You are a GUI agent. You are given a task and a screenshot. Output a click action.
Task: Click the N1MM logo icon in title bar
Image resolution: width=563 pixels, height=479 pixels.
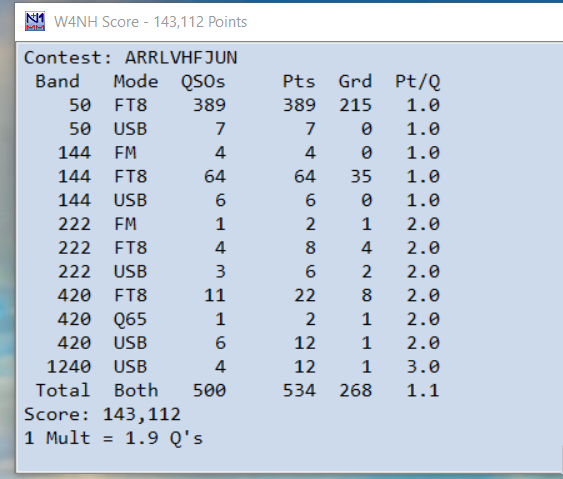[35, 22]
